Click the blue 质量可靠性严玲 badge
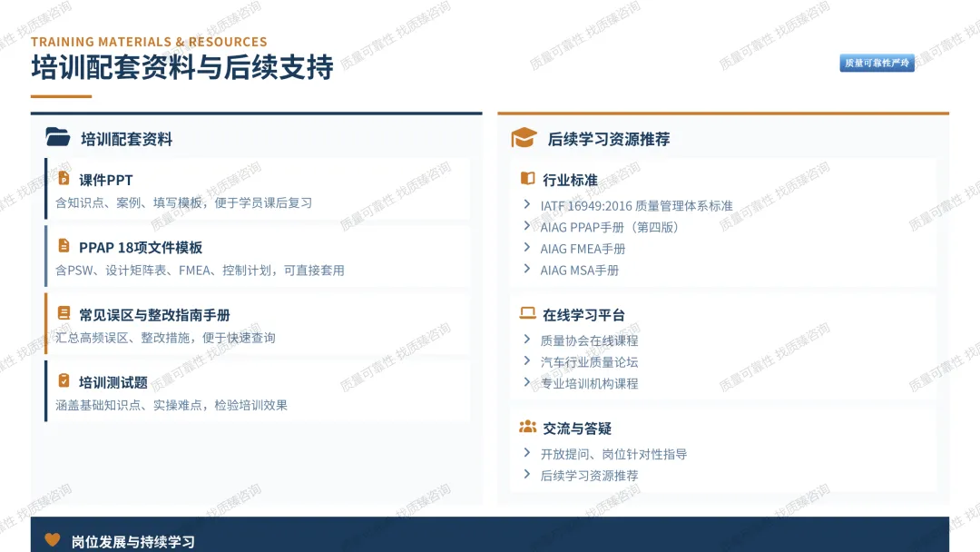980x552 pixels. [x=877, y=63]
